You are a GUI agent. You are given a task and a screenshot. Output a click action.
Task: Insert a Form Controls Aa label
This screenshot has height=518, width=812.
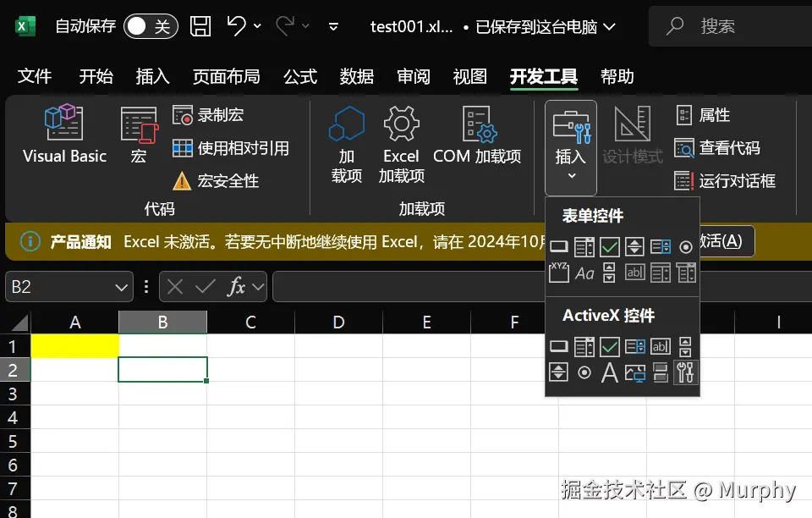click(x=584, y=273)
